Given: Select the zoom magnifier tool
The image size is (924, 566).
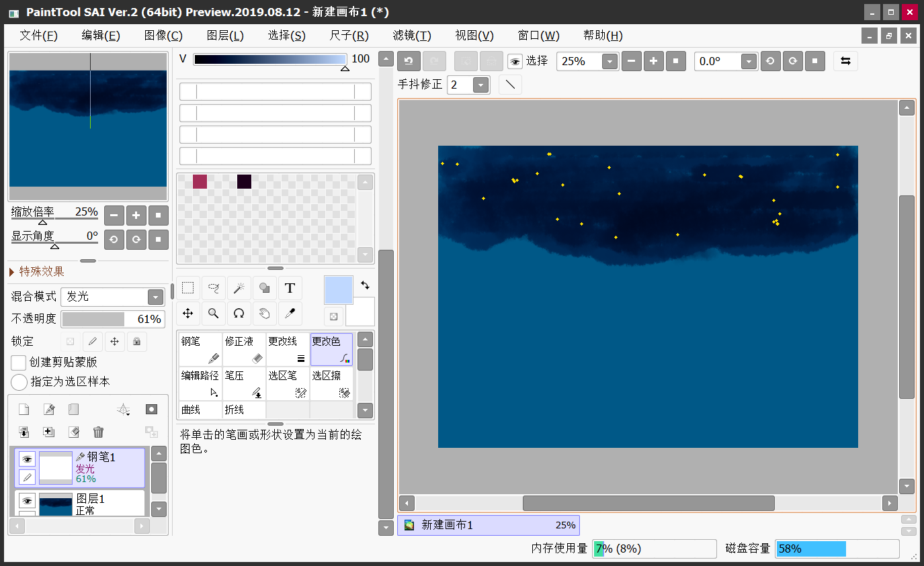Looking at the screenshot, I should tap(214, 314).
